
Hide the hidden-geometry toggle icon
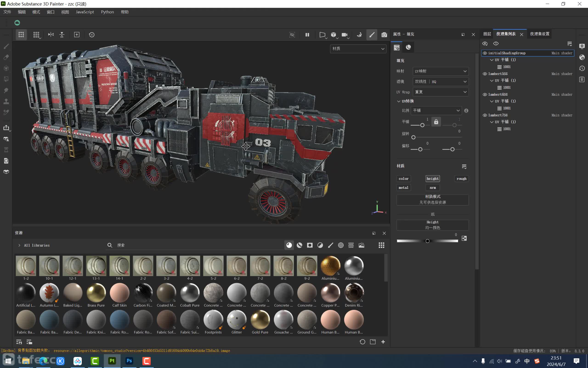click(292, 34)
